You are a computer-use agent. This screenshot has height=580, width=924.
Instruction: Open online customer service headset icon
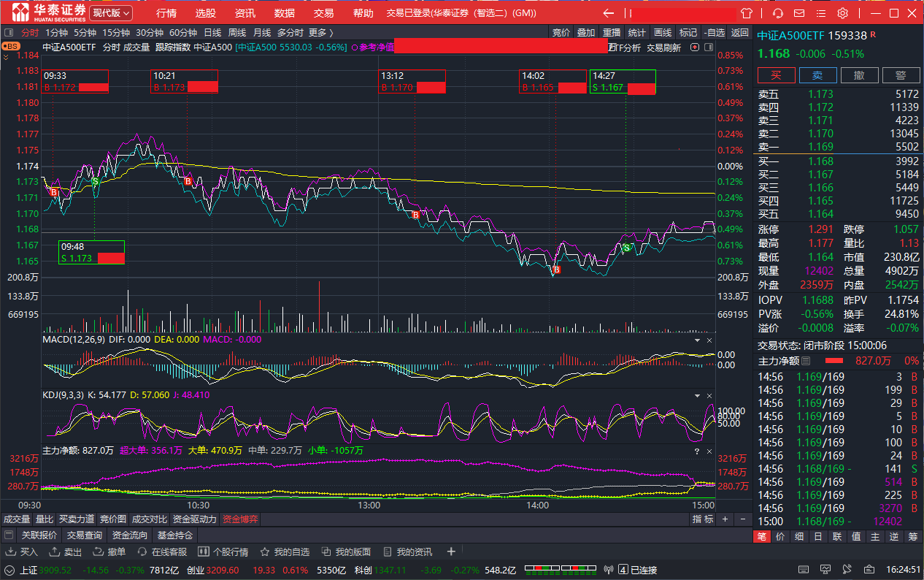[778, 13]
